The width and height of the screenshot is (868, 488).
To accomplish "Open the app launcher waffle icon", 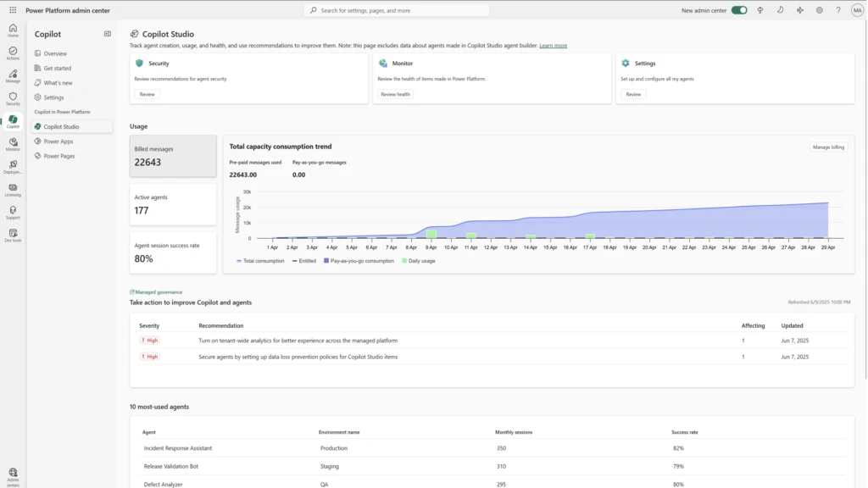I will point(13,10).
